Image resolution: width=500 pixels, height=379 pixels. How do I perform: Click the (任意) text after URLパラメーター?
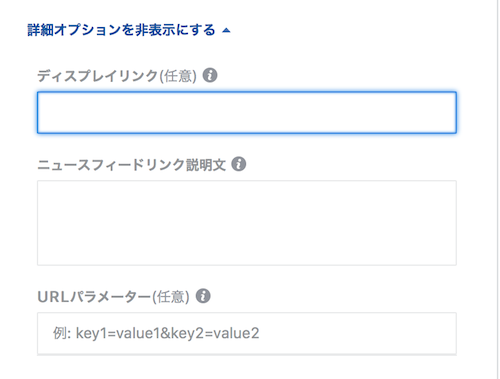pos(171,296)
